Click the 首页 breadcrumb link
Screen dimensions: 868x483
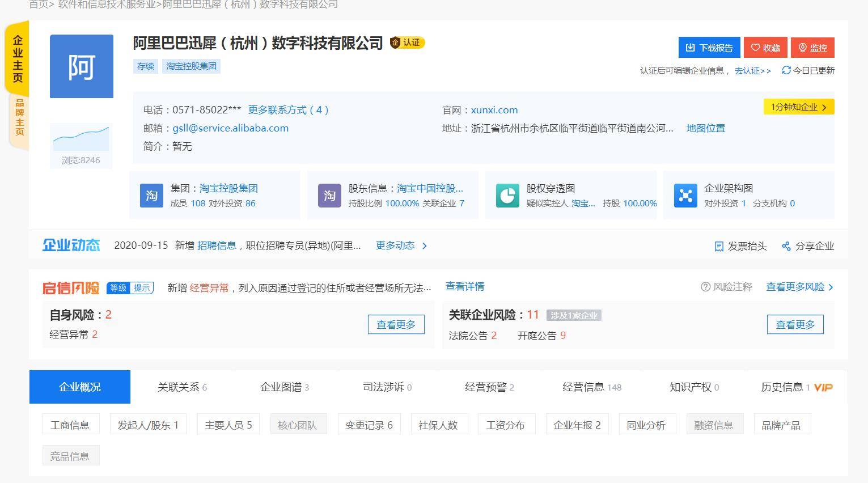coord(38,5)
